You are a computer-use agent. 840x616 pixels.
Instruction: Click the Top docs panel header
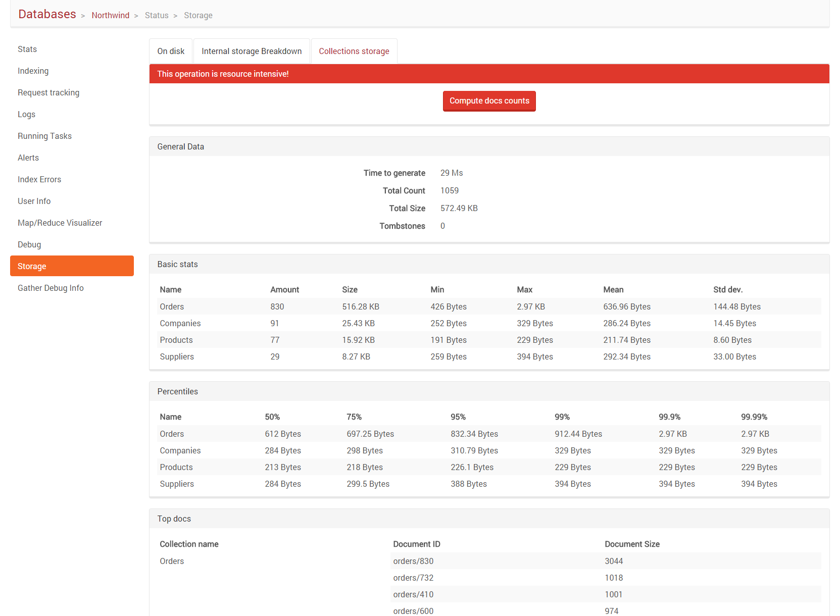(489, 519)
